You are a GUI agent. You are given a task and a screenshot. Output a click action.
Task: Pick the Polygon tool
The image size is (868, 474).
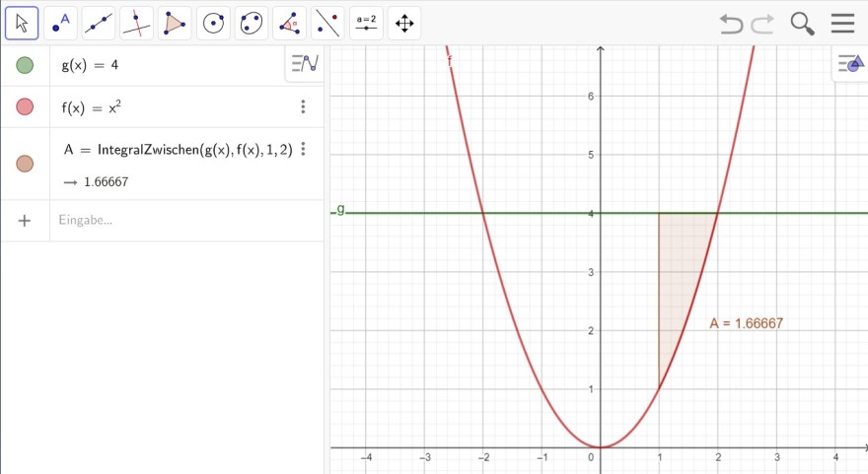(x=175, y=24)
